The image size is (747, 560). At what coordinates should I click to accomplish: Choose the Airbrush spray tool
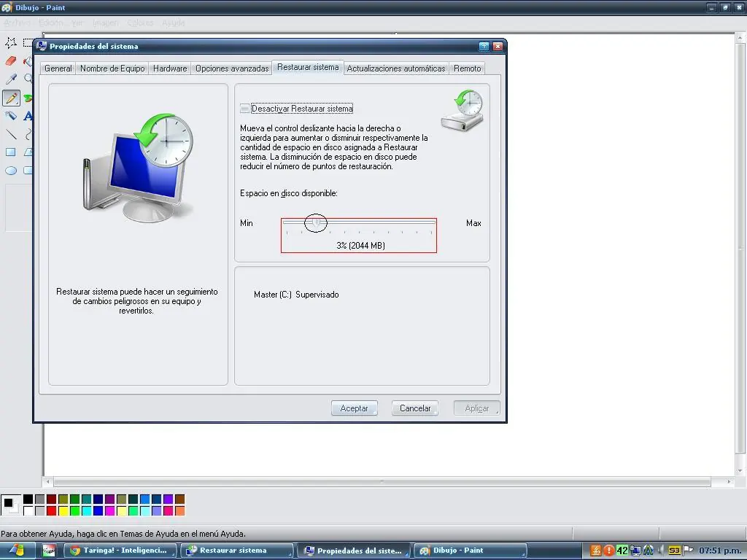pos(11,116)
